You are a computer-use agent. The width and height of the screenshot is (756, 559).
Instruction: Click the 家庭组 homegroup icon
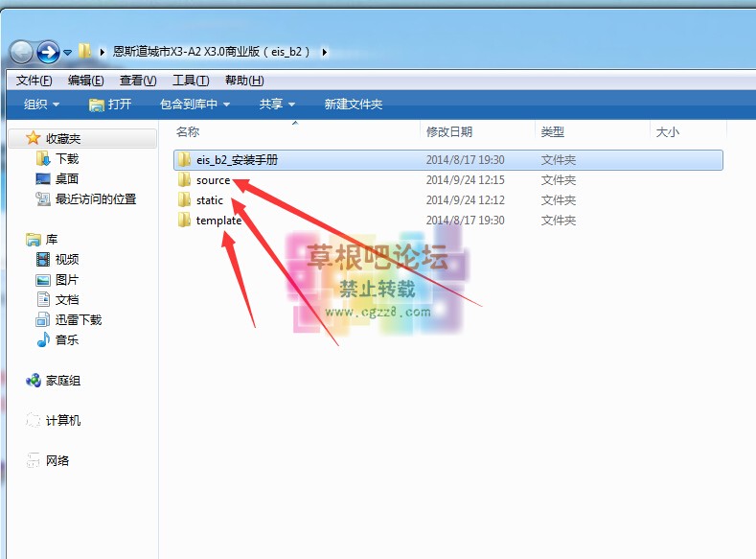(x=34, y=381)
